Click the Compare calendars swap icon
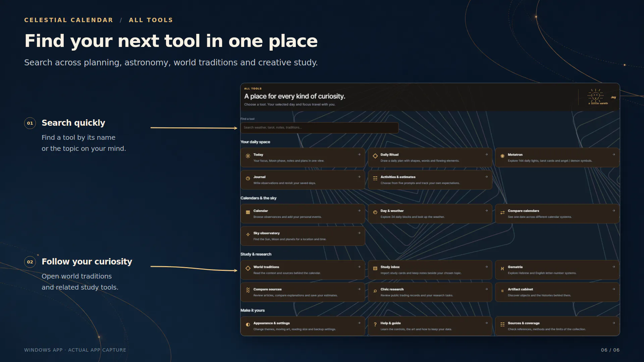The height and width of the screenshot is (362, 644). coord(502,213)
